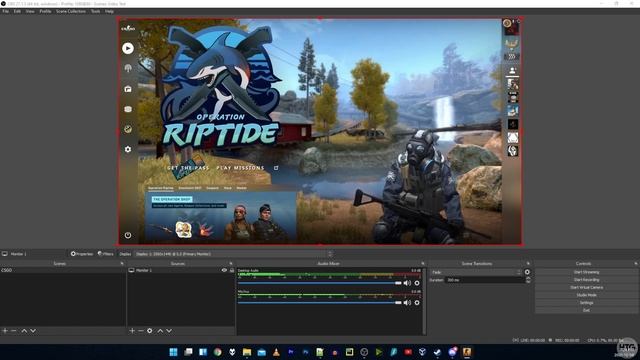Toggle visibility eye for Monitor 1 source

click(x=224, y=270)
